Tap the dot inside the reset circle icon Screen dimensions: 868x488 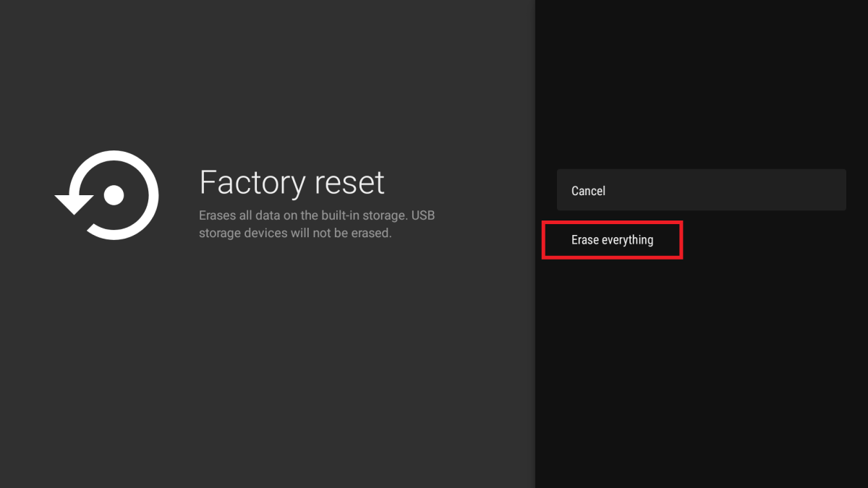(112, 195)
